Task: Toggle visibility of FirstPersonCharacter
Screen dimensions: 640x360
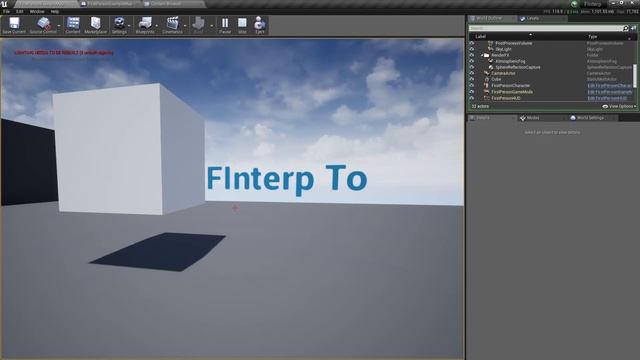Action: point(472,86)
